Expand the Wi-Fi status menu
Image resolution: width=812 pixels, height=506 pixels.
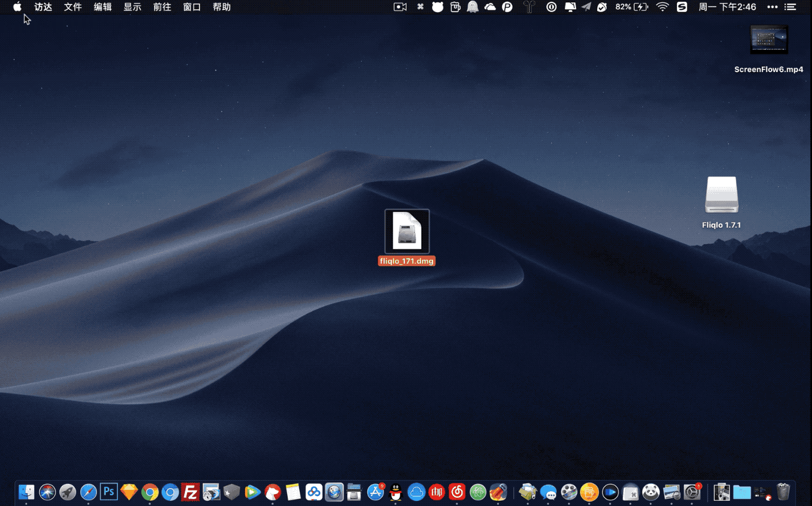pos(662,7)
